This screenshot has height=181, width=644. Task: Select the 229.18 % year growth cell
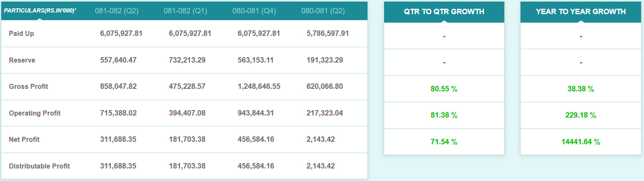(x=581, y=116)
